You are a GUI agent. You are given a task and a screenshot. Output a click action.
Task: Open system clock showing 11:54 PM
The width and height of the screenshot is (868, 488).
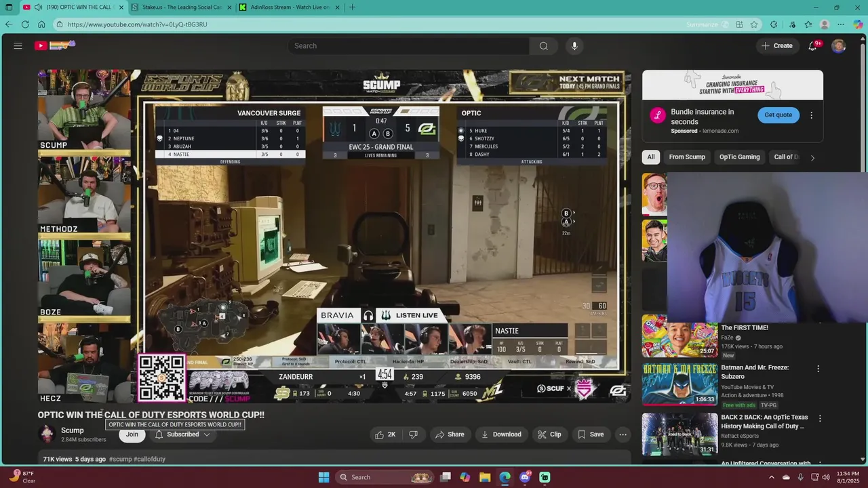[x=842, y=477]
